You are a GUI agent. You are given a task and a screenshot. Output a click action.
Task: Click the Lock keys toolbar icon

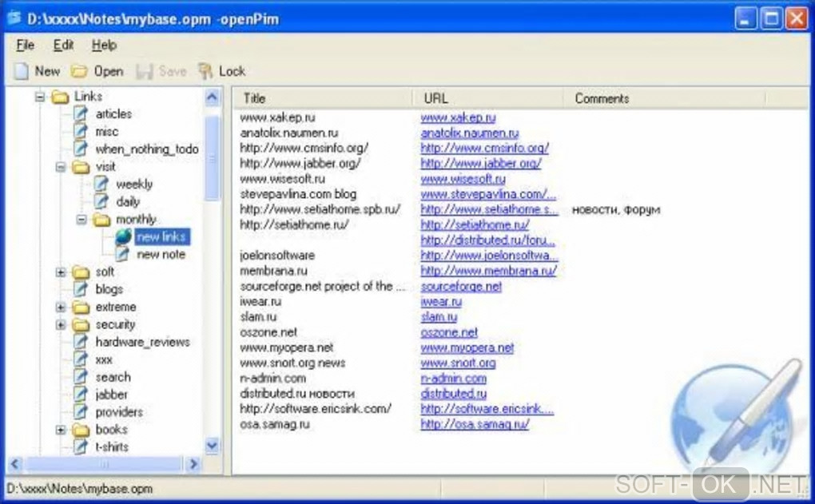tap(205, 71)
